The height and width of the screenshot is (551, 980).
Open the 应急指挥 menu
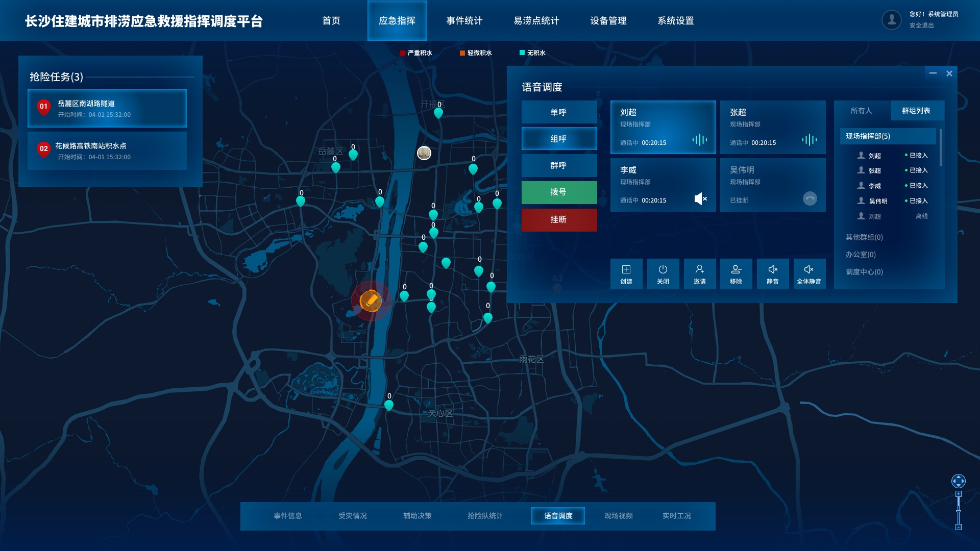(397, 20)
